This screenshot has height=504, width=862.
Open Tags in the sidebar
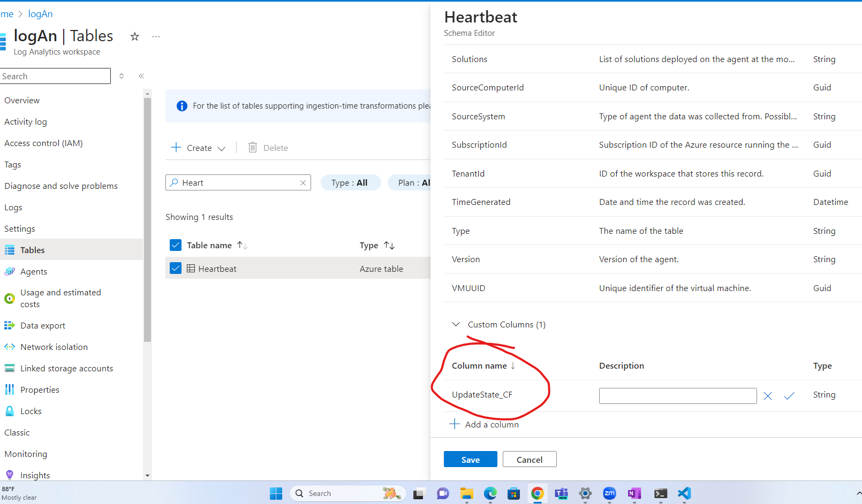pyautogui.click(x=13, y=164)
